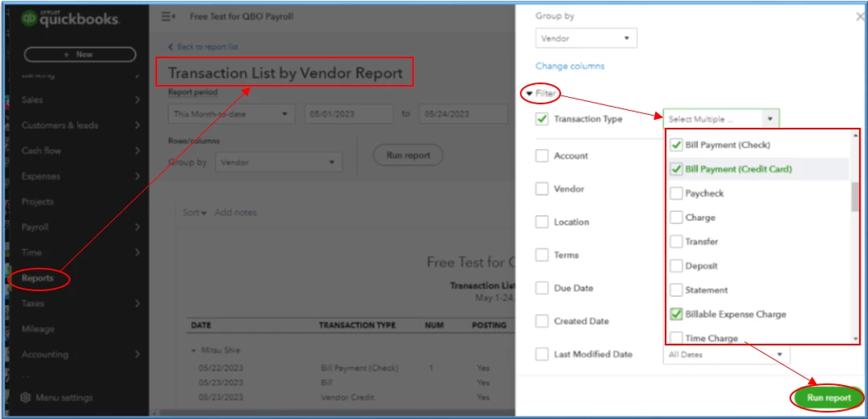Collapse the Mitsu Shie group arrow
868x419 pixels.
(194, 350)
